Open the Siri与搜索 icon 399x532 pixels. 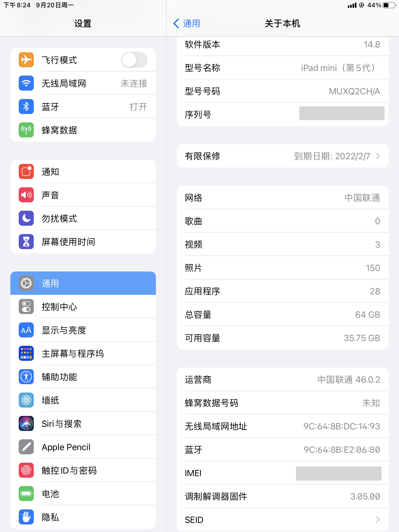(26, 423)
